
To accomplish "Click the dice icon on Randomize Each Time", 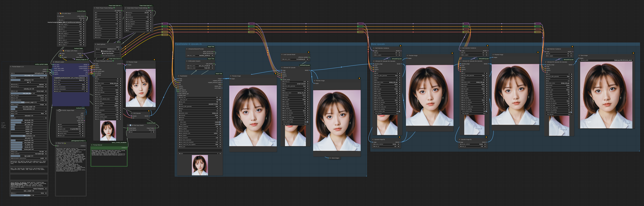I will [102, 51].
